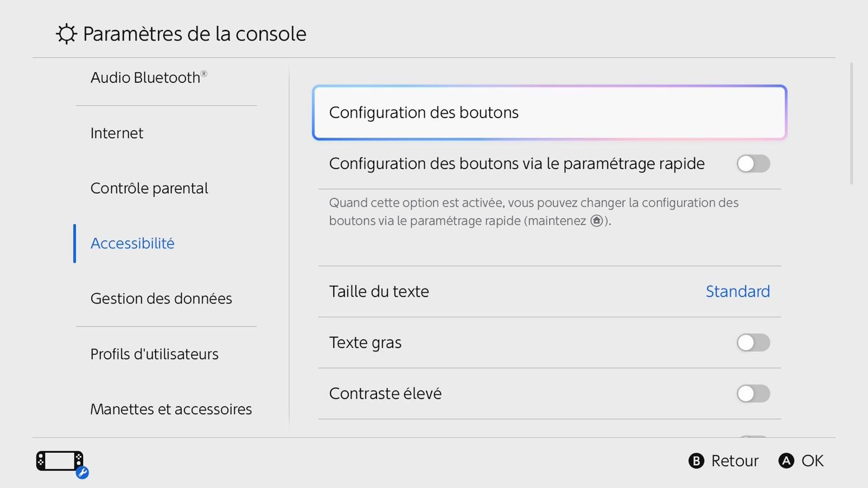This screenshot has width=868, height=488.
Task: Go to Contrôle parental
Action: [x=149, y=188]
